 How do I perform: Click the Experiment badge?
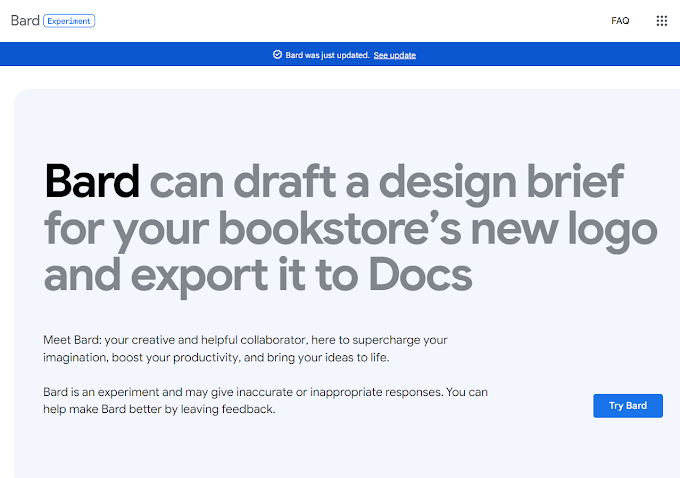[69, 21]
